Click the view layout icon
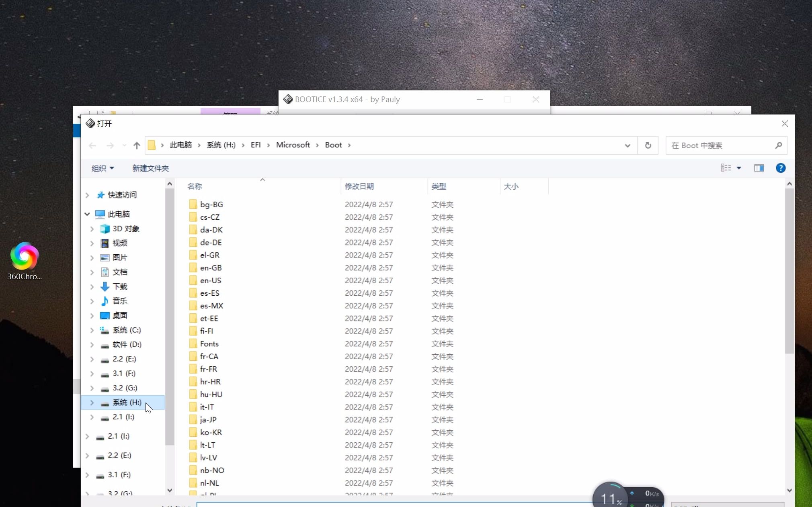This screenshot has height=507, width=812. point(726,168)
